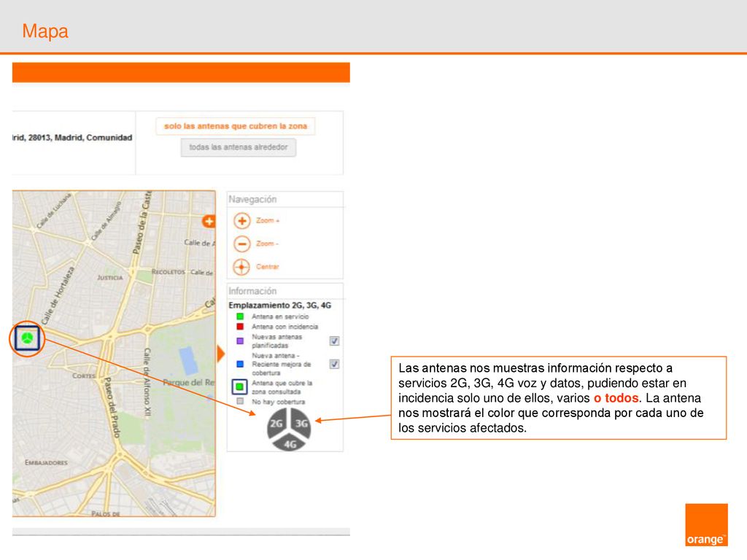Click the red 'Antena con incidencia' swatch
Screen dimensions: 747x560
point(240,327)
